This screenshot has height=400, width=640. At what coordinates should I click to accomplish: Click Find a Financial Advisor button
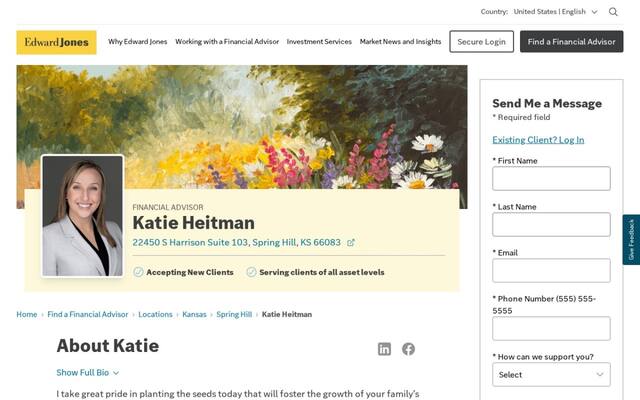point(571,42)
